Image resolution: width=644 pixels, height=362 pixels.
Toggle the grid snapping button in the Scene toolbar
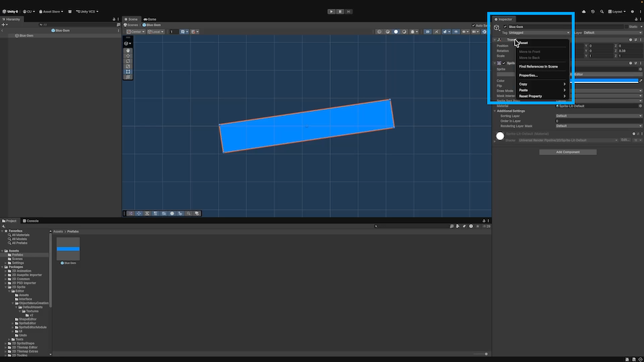pos(184,32)
